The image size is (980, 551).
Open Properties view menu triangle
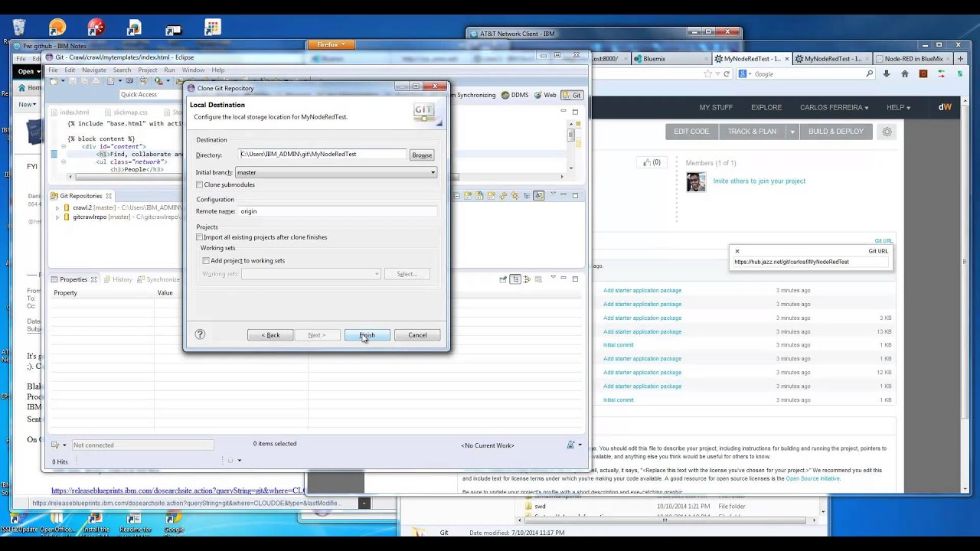click(552, 279)
